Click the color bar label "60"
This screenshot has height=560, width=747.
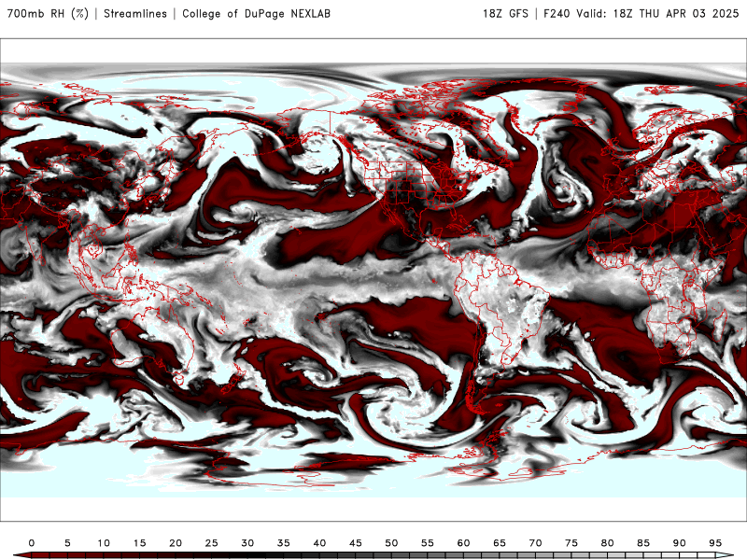coord(463,543)
